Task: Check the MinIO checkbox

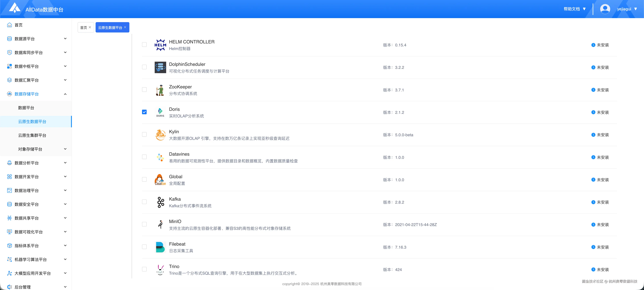Action: point(144,224)
